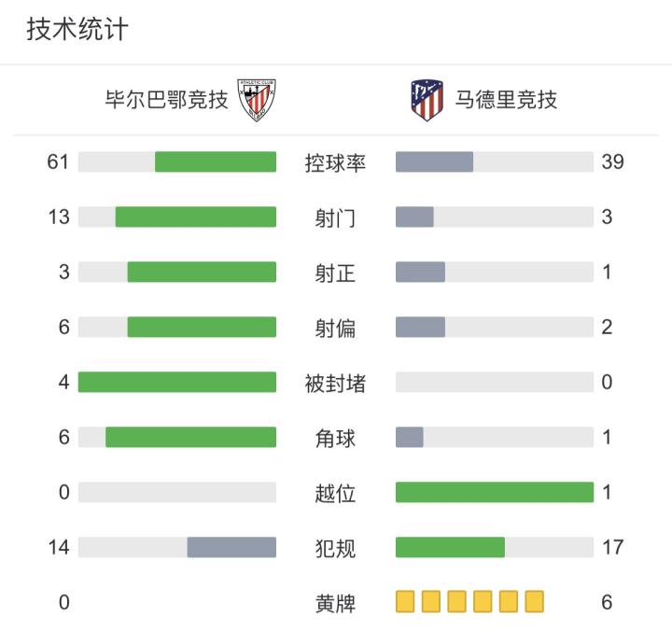Screen dimensions: 672x631
Task: Click Bilbao's full green 被封堵 bar
Action: [x=177, y=383]
